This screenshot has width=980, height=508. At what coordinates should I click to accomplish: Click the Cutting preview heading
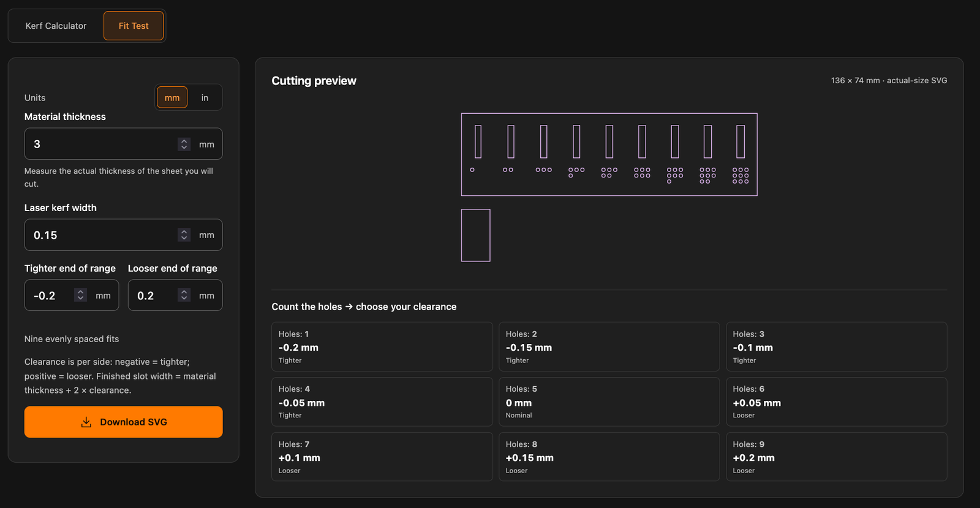click(x=314, y=81)
